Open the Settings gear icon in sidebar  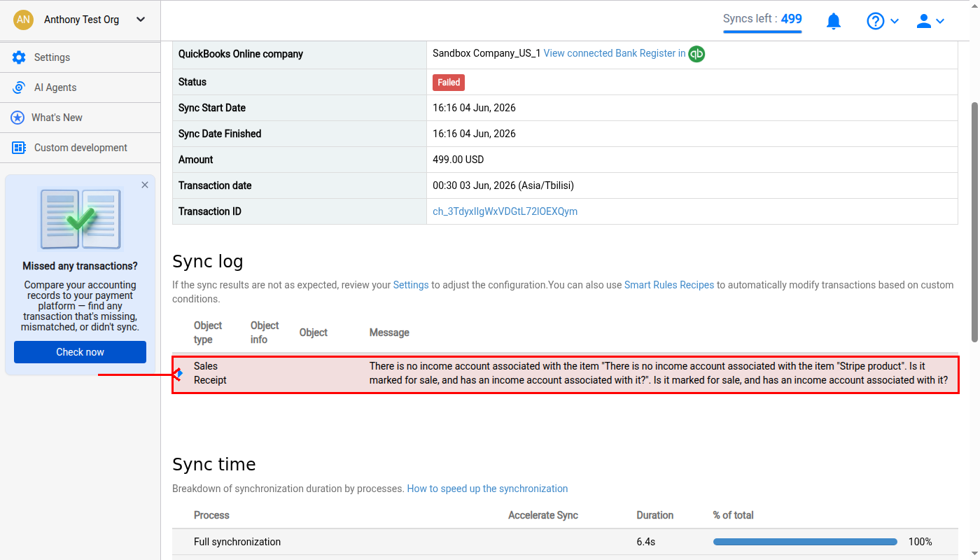[x=19, y=57]
